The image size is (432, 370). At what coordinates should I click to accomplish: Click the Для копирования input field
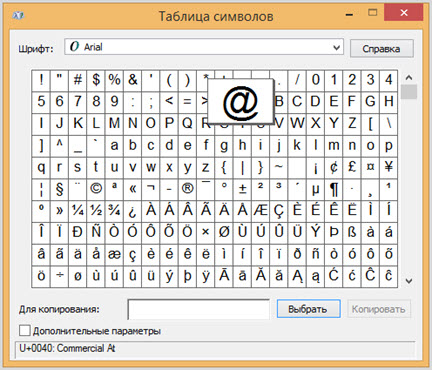pos(198,309)
